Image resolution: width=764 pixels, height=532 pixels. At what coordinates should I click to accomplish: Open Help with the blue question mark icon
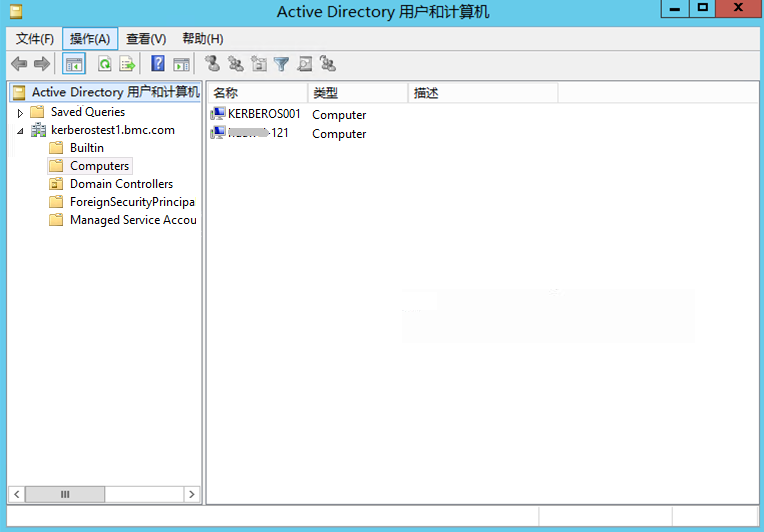click(158, 64)
